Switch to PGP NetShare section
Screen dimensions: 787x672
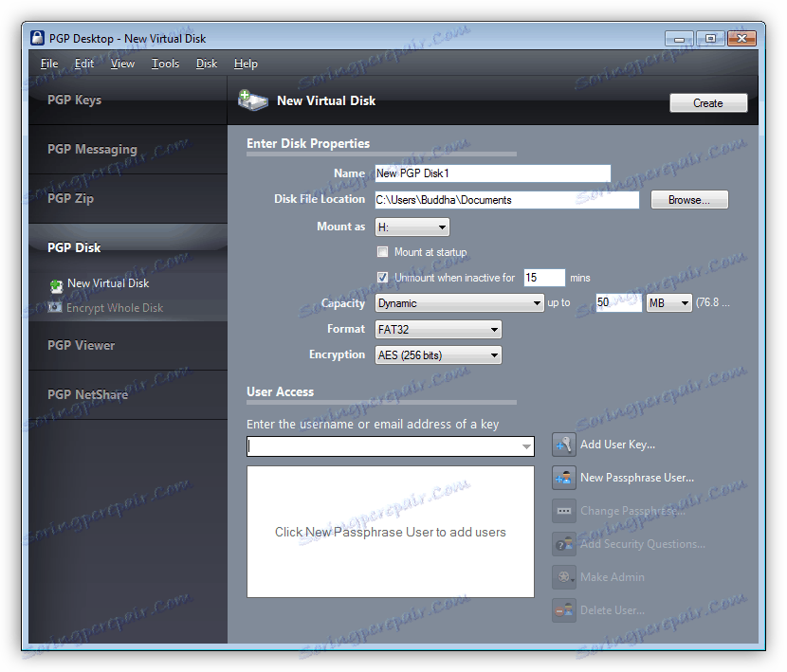[x=128, y=394]
